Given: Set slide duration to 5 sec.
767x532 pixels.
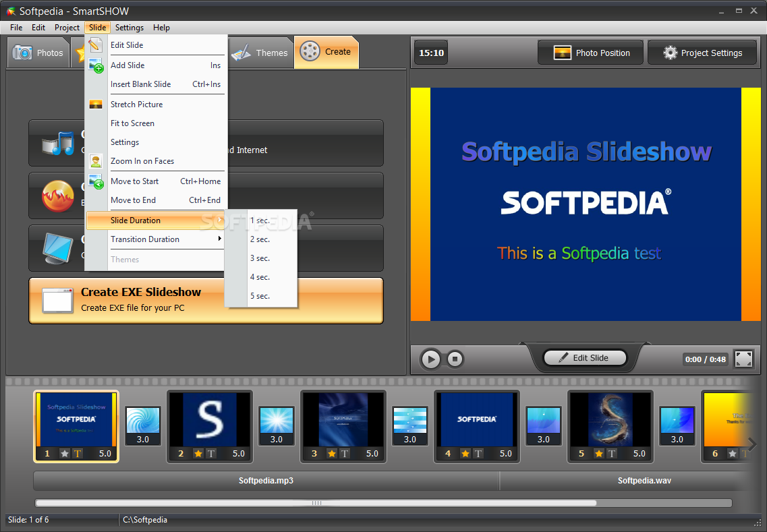Looking at the screenshot, I should click(260, 296).
